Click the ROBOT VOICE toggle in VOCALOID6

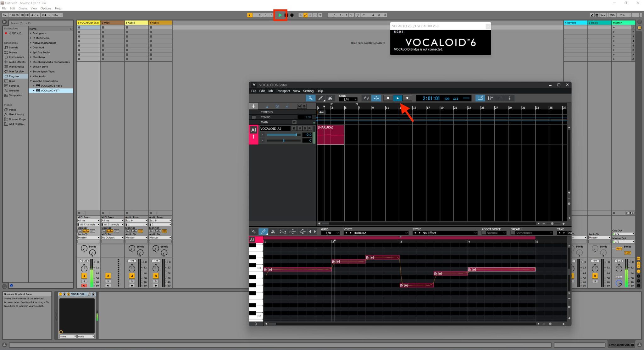coord(483,233)
